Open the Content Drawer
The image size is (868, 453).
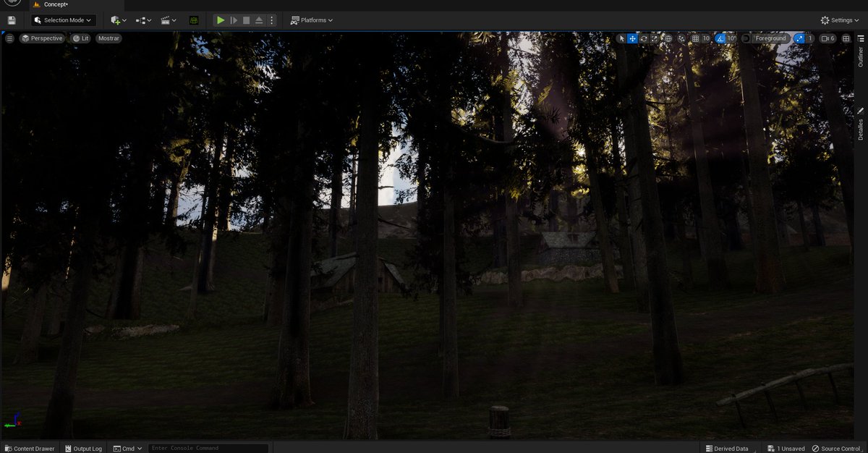30,449
